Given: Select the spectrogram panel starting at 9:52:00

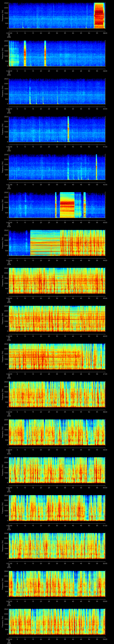Looking at the screenshot, I should (x=57, y=584).
